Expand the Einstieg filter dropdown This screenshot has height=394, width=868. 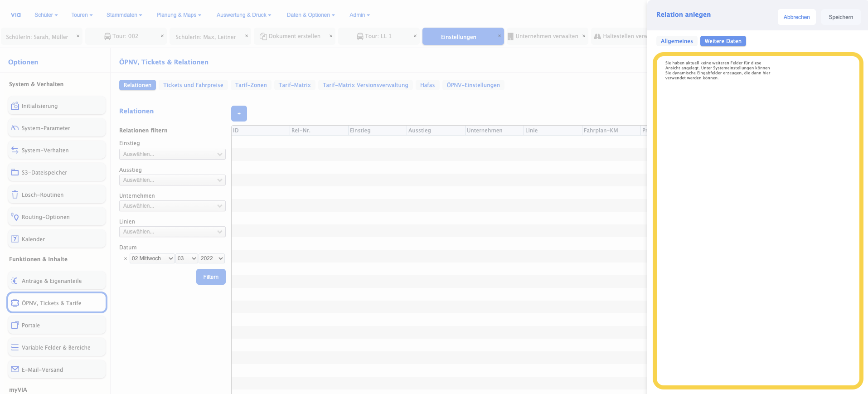tap(172, 154)
